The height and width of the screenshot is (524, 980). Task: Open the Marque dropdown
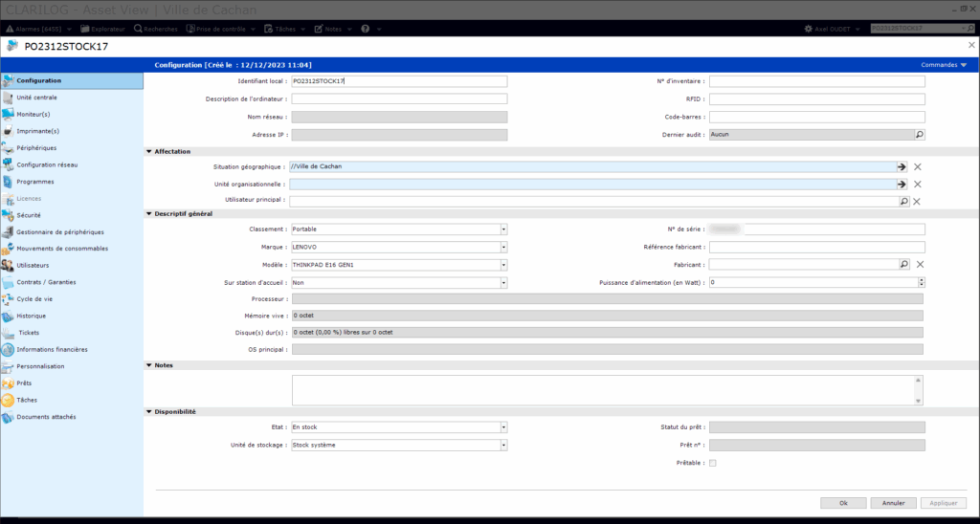point(503,247)
